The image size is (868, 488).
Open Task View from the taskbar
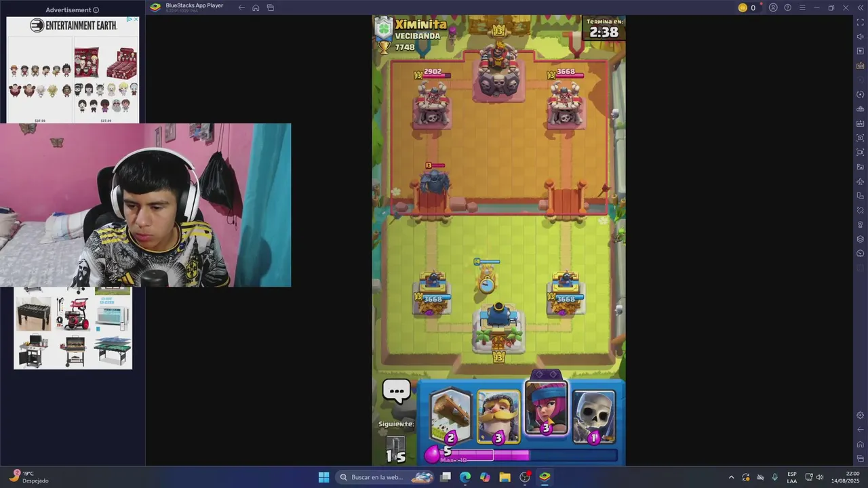tap(446, 477)
